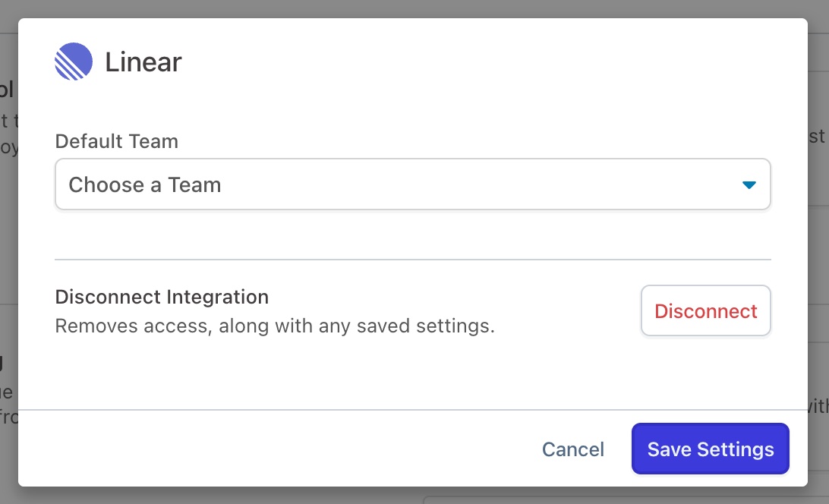Cancel the Linear settings dialog

tap(573, 449)
